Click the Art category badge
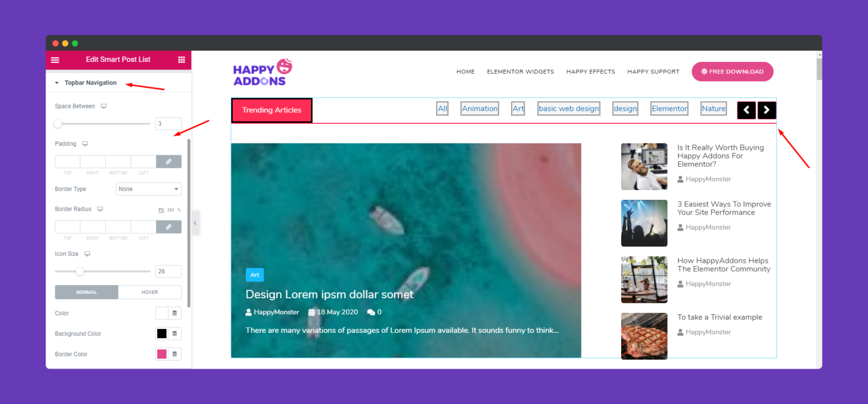Viewport: 868px width, 404px height. click(x=254, y=275)
